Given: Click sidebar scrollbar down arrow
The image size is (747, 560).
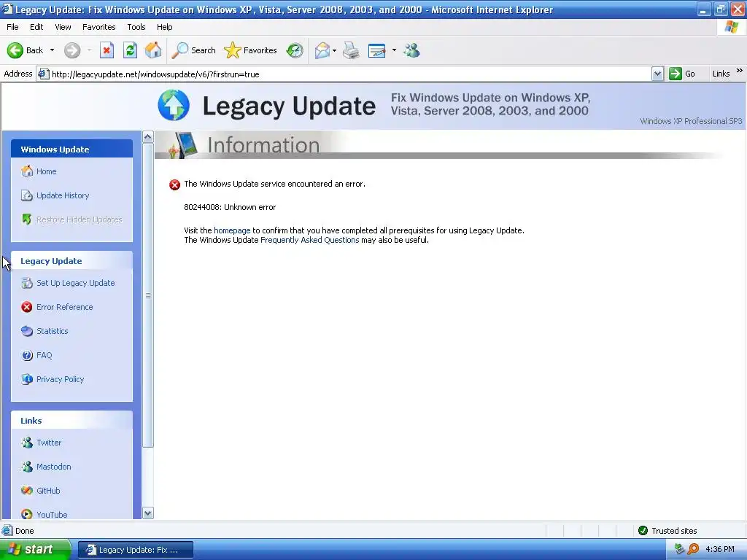Looking at the screenshot, I should point(147,513).
